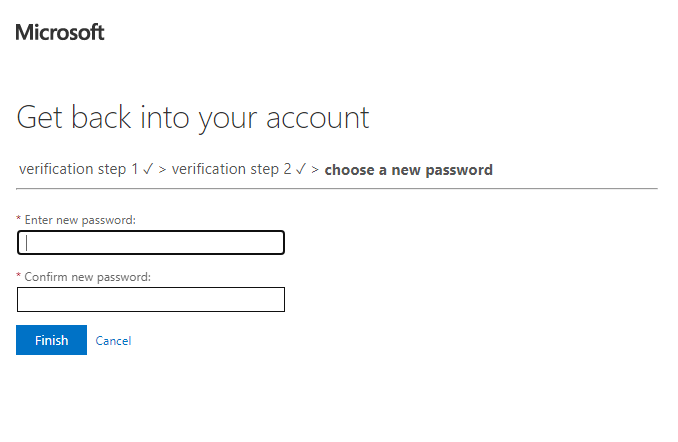This screenshot has height=442, width=678.
Task: Click the Enter new password label
Action: click(80, 219)
